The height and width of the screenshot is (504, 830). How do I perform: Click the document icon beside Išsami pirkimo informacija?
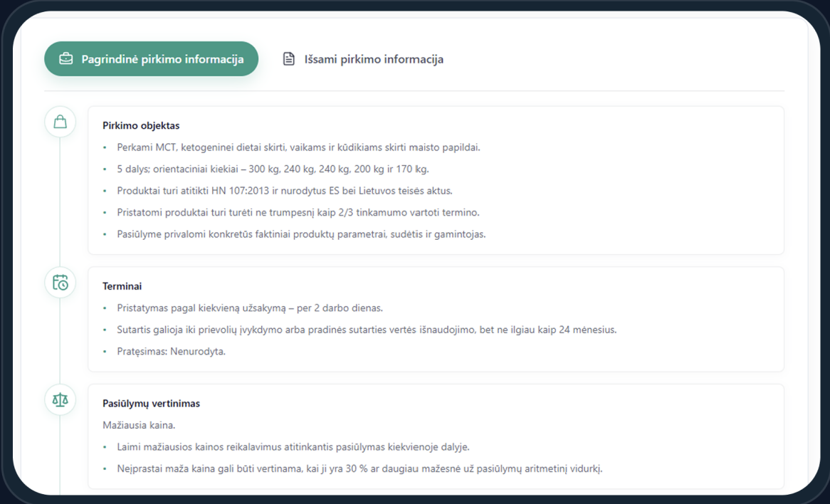288,59
